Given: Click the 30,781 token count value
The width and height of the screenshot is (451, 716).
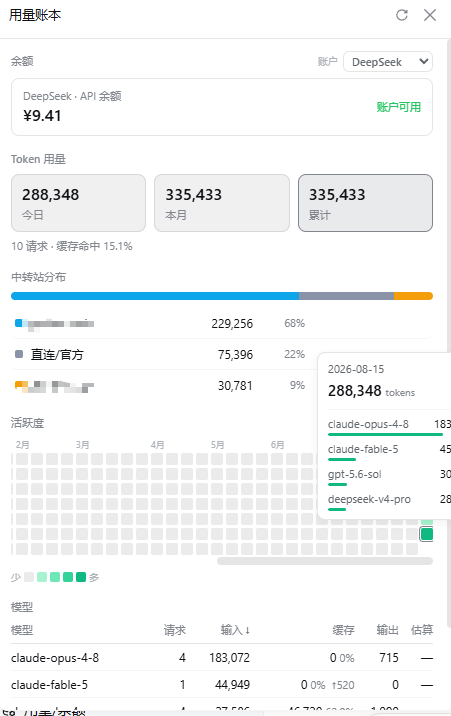Looking at the screenshot, I should point(235,386).
